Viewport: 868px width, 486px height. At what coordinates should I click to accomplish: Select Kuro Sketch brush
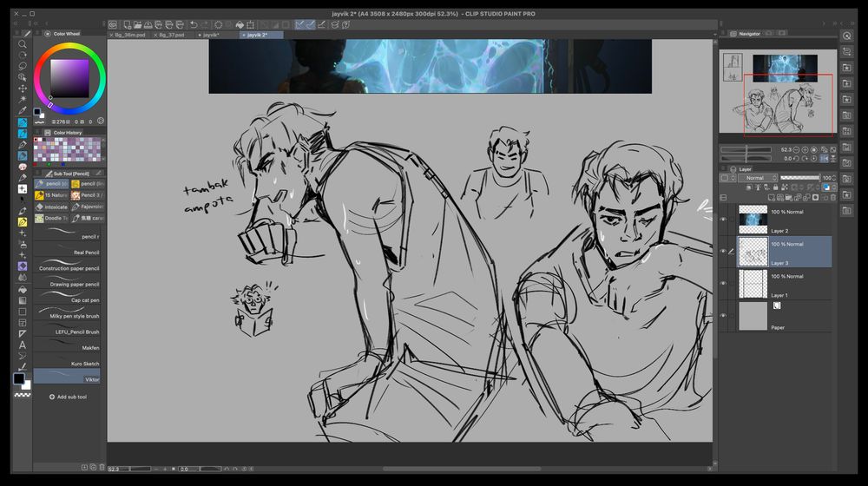pos(67,361)
